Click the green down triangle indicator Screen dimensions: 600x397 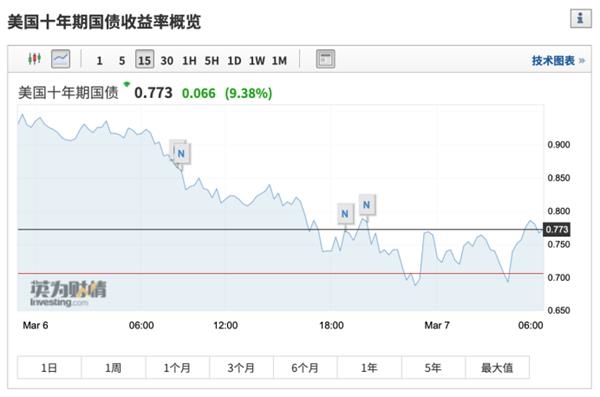click(126, 84)
